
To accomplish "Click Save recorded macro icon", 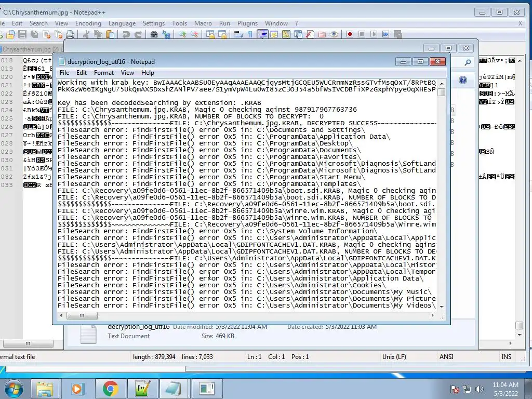I will coord(397,34).
